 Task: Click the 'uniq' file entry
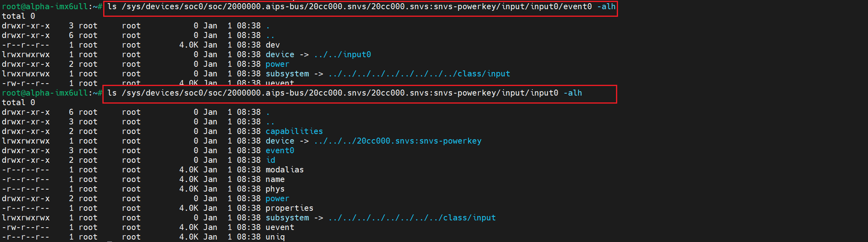click(275, 237)
